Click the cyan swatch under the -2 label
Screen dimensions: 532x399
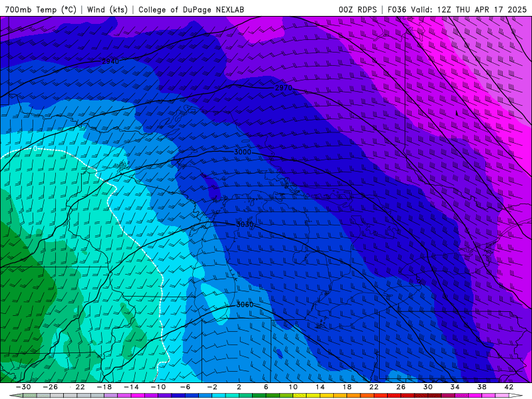tap(219, 396)
